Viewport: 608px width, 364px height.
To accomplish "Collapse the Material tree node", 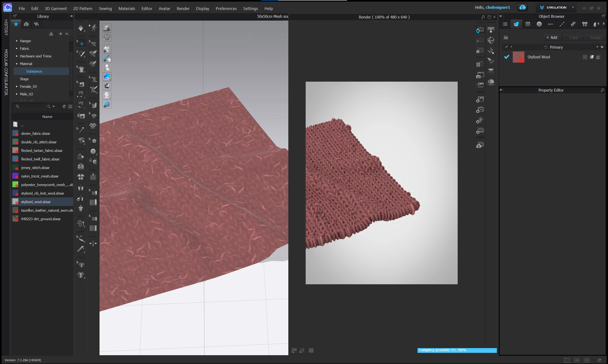I will pos(17,64).
